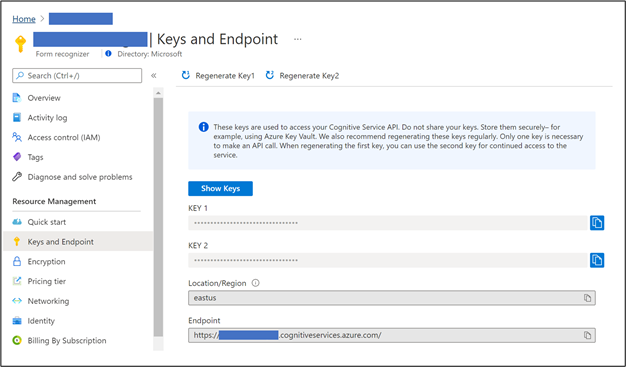Viewport: 626px width, 367px height.
Task: Copy the Endpoint URL
Action: coord(587,335)
